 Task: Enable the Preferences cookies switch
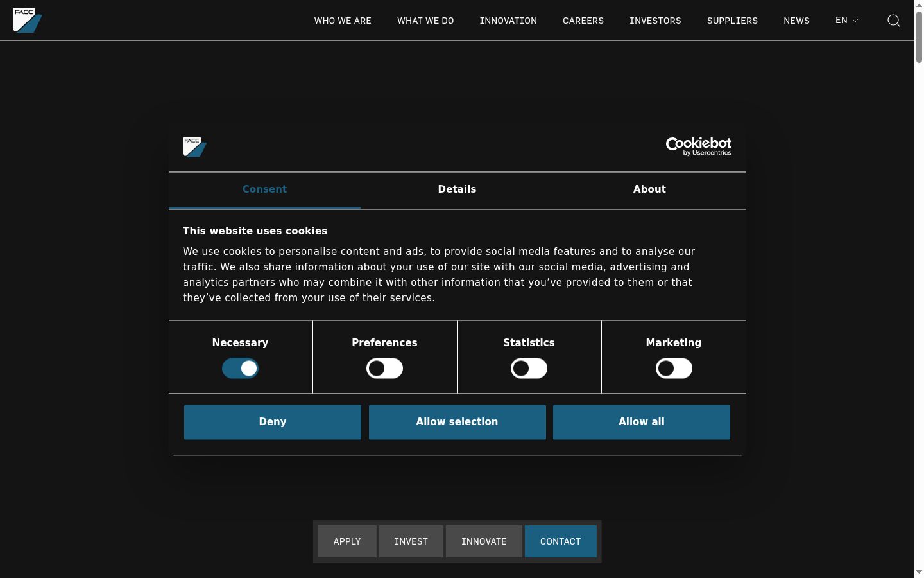coord(384,369)
